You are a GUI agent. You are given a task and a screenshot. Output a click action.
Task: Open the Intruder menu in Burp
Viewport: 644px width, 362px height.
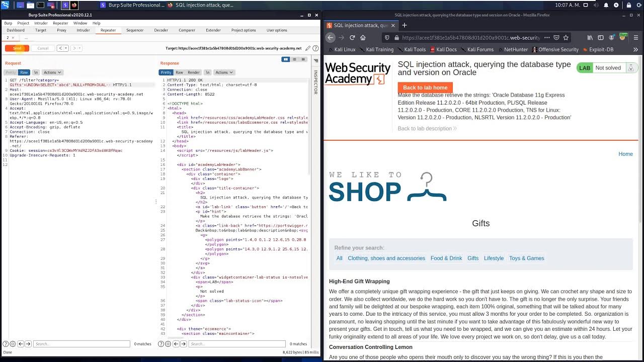pyautogui.click(x=41, y=23)
